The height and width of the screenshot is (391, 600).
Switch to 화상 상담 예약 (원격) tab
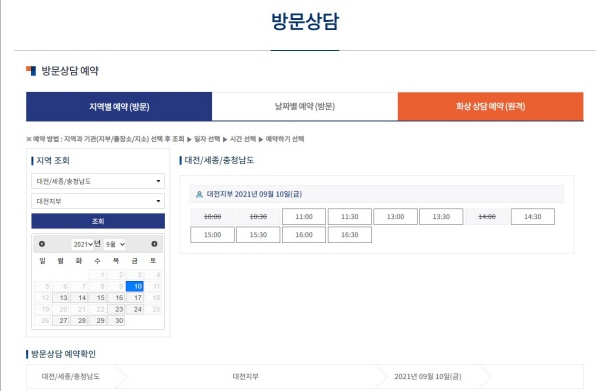491,106
